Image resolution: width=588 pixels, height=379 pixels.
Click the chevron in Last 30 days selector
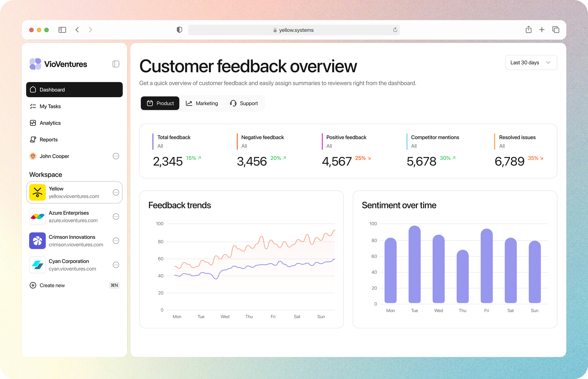click(x=548, y=63)
